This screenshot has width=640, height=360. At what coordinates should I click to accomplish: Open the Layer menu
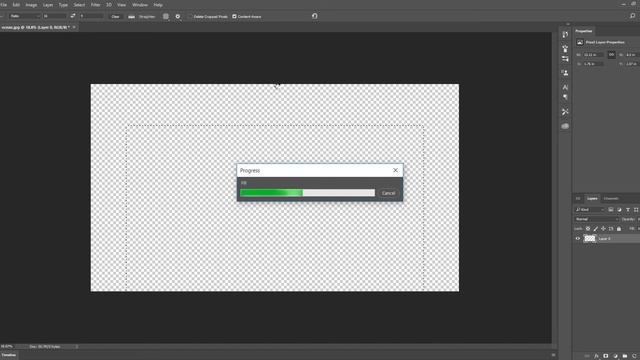tap(48, 5)
